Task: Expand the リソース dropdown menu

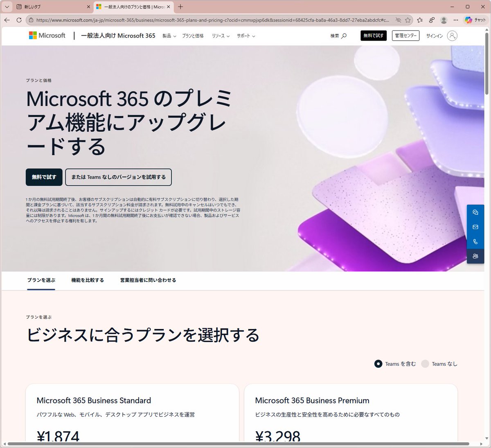Action: (221, 36)
